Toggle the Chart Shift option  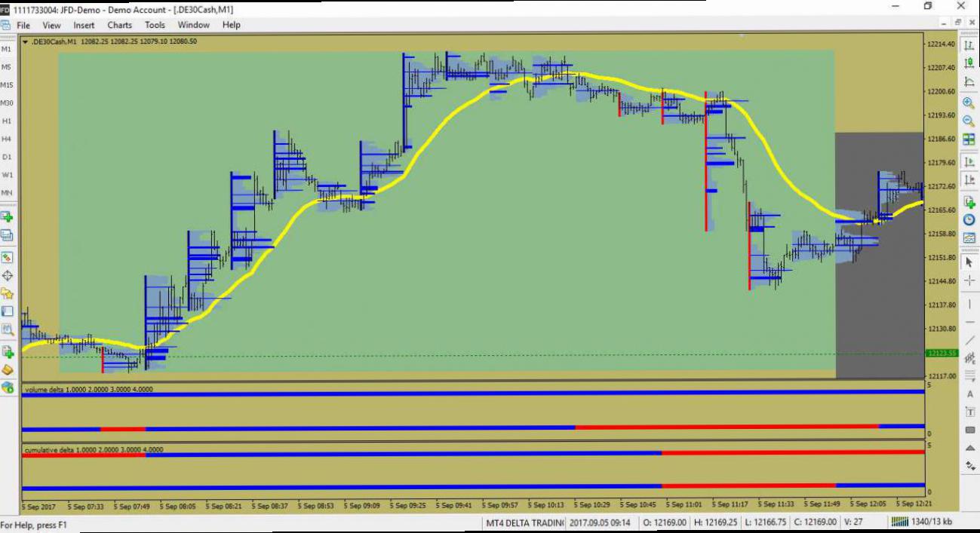coord(972,180)
